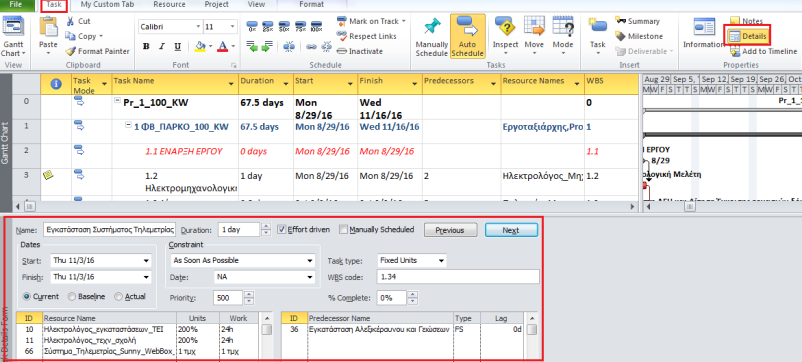802x362 pixels.
Task: Toggle Bold formatting
Action: [x=146, y=47]
